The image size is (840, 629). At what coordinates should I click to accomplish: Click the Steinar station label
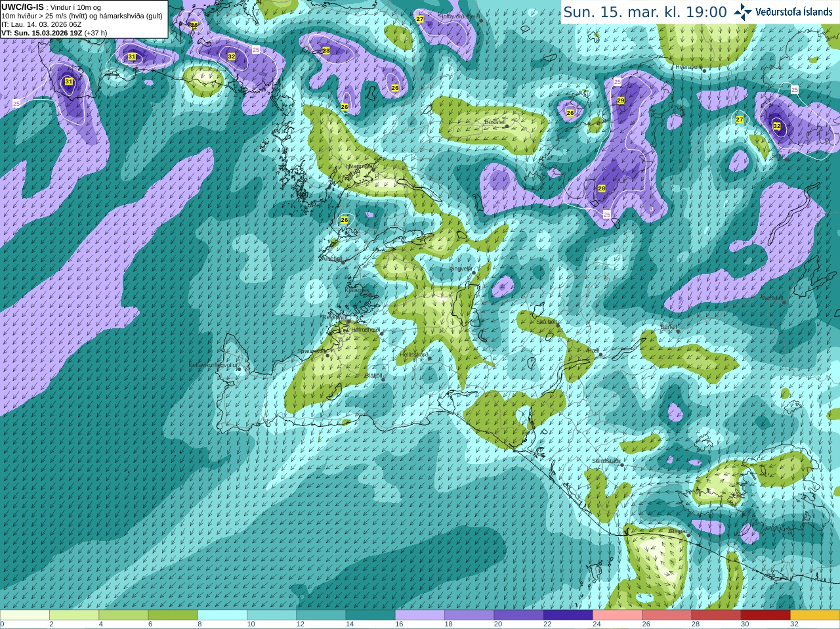coord(678,531)
